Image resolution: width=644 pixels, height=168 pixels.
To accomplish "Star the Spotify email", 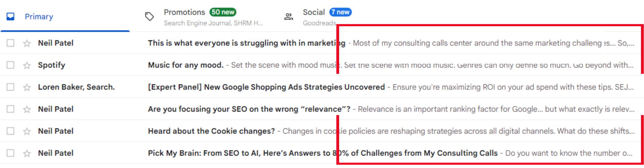I will 27,65.
